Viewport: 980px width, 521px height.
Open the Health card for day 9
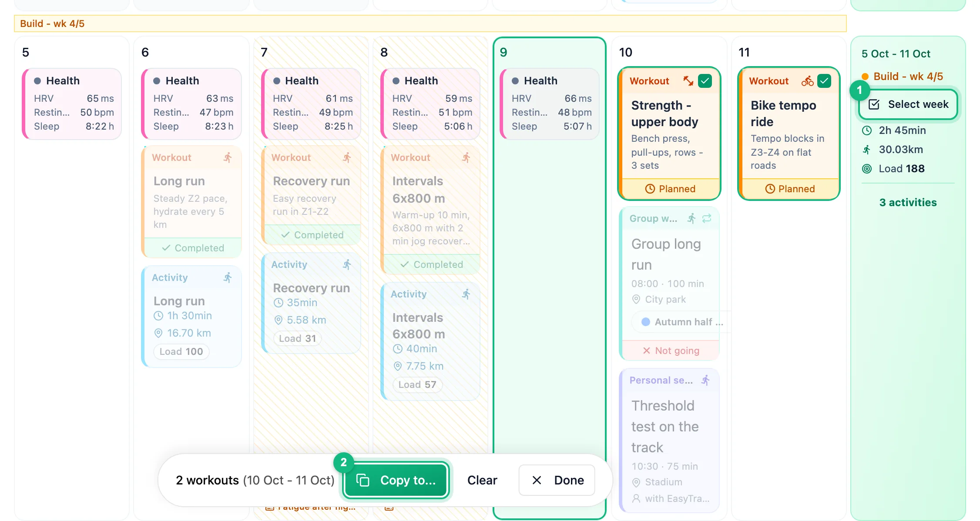tap(550, 104)
